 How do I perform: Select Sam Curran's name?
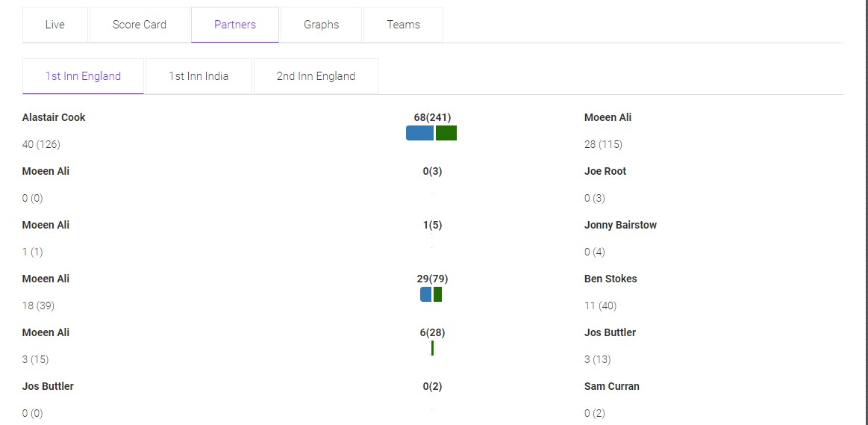click(612, 386)
